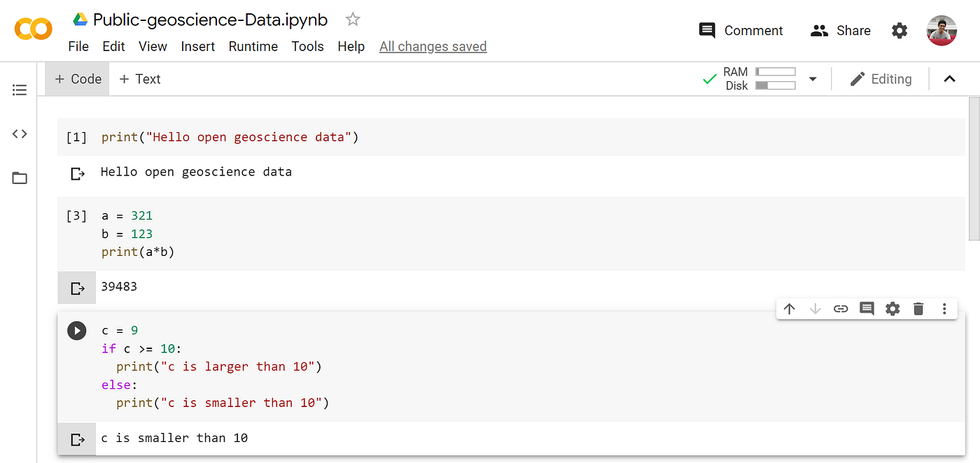The image size is (980, 463).
Task: Copy link to cell with link icon
Action: tap(841, 308)
